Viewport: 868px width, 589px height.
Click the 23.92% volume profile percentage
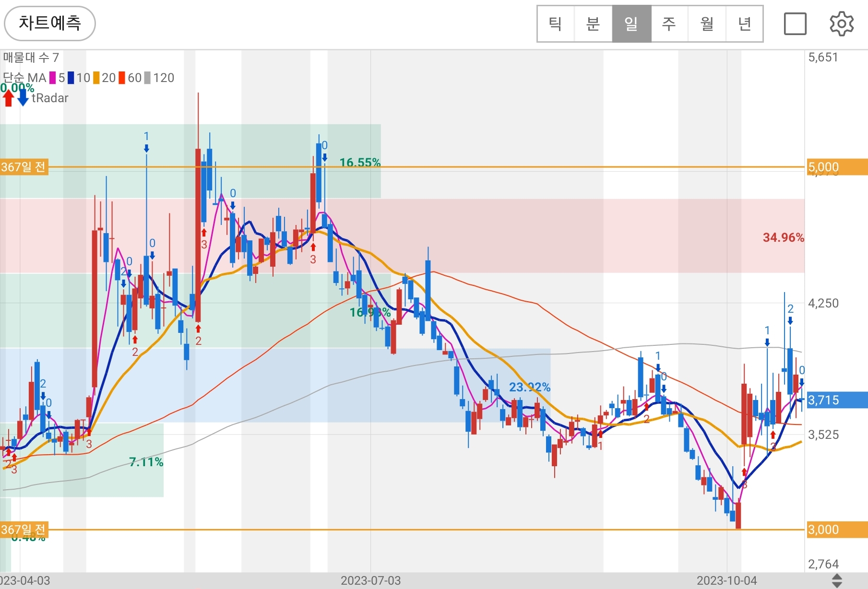coord(529,387)
